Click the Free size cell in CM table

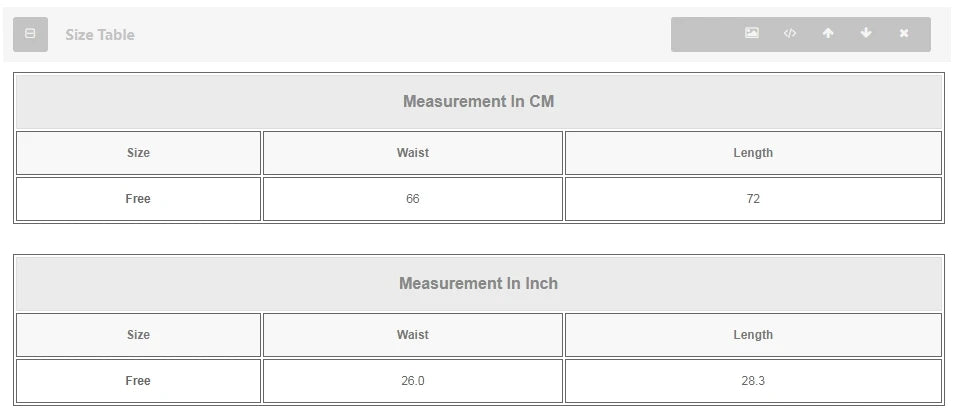[x=138, y=199]
